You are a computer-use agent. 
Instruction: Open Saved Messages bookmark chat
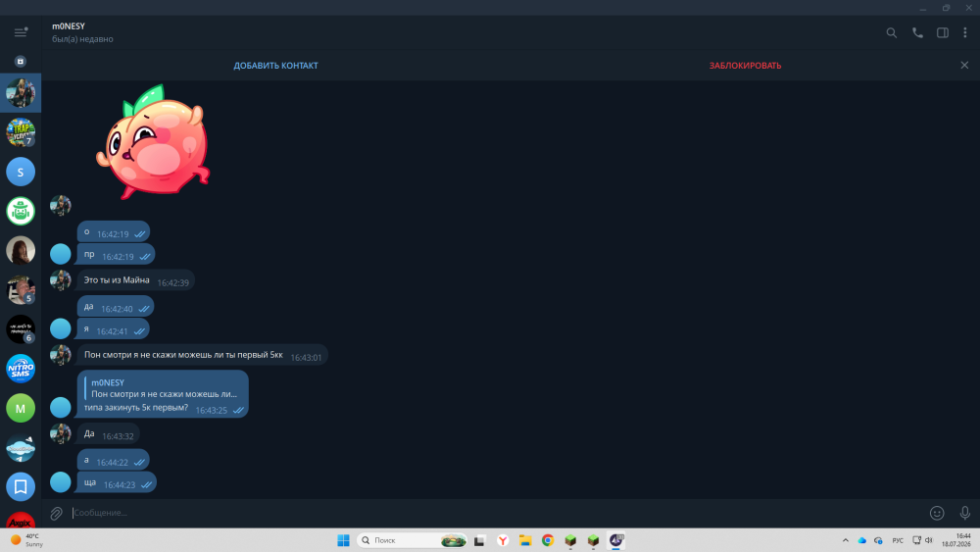click(x=21, y=487)
